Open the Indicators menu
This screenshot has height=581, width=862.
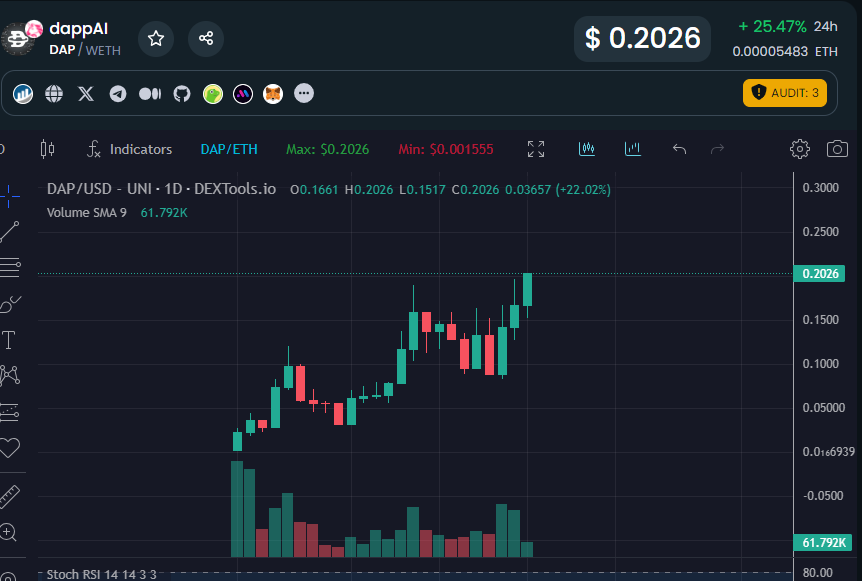[130, 149]
